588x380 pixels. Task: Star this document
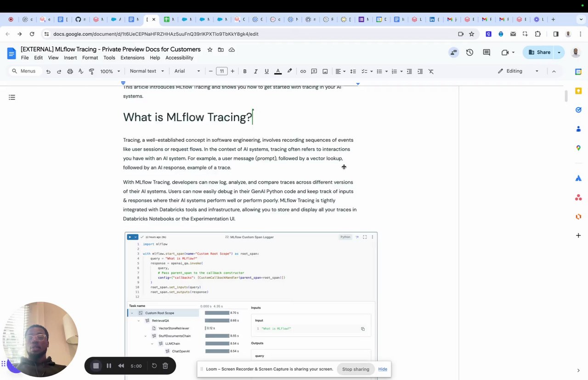coord(210,50)
